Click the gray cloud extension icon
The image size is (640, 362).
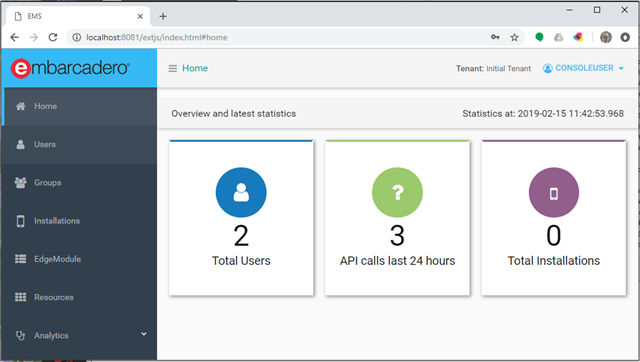pyautogui.click(x=558, y=38)
